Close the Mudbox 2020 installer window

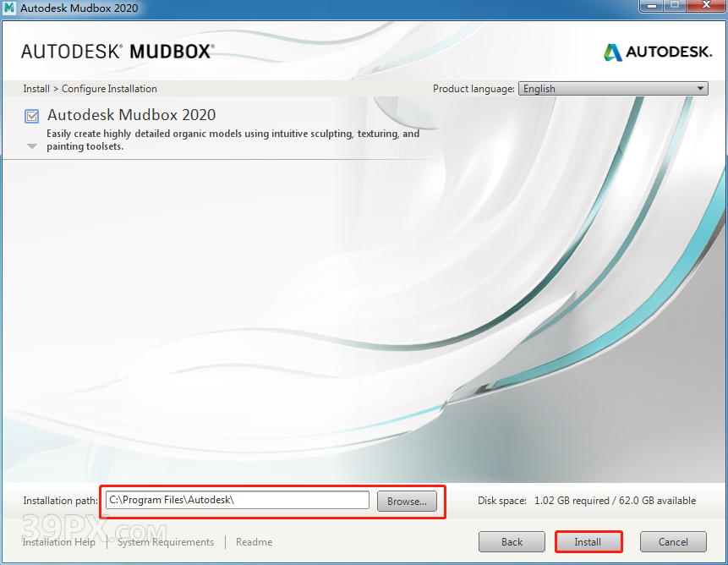click(x=705, y=7)
